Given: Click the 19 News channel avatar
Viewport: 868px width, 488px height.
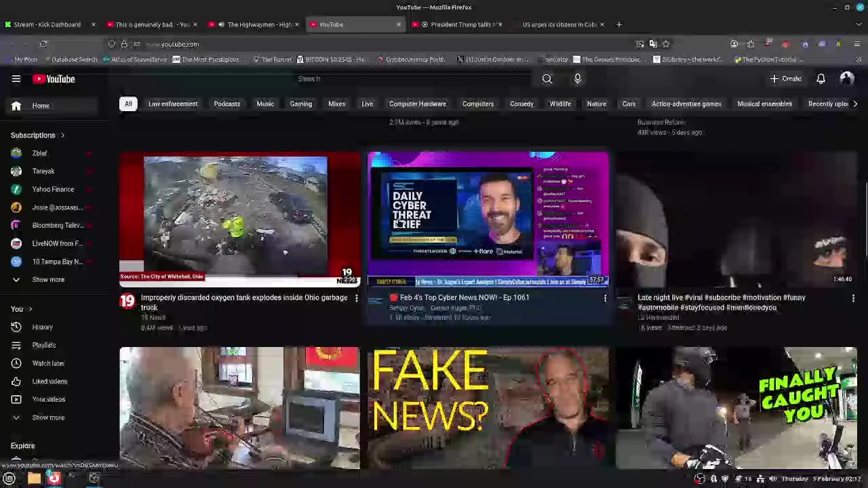Looking at the screenshot, I should [127, 301].
